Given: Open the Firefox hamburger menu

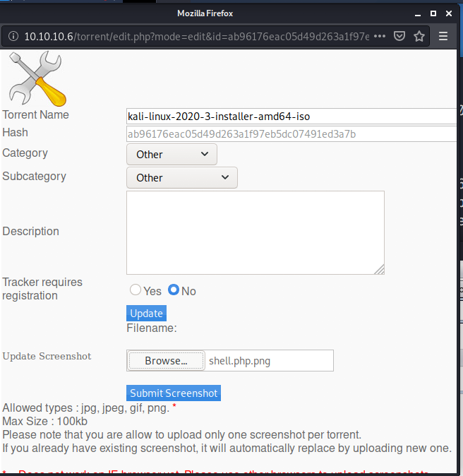Looking at the screenshot, I should (x=443, y=37).
